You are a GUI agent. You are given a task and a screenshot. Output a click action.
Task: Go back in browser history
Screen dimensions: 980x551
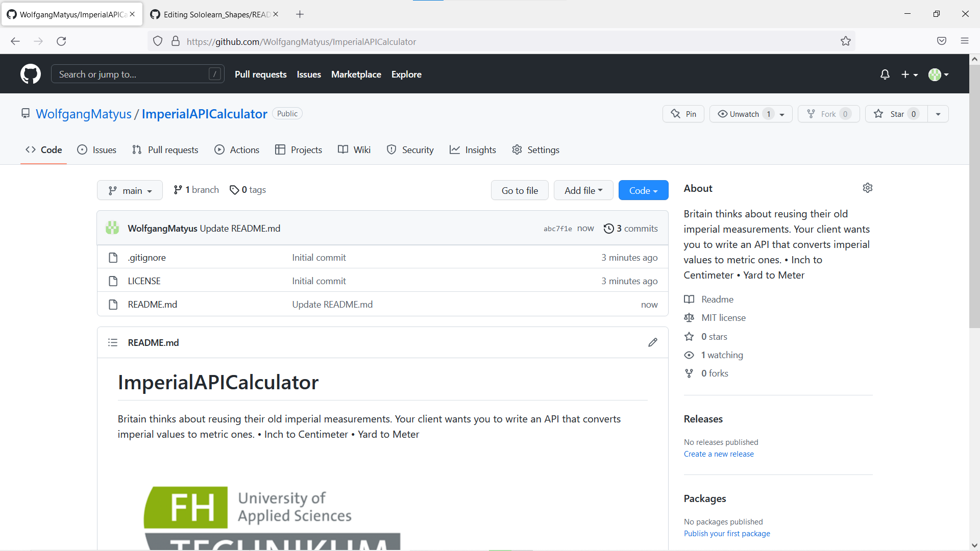15,41
